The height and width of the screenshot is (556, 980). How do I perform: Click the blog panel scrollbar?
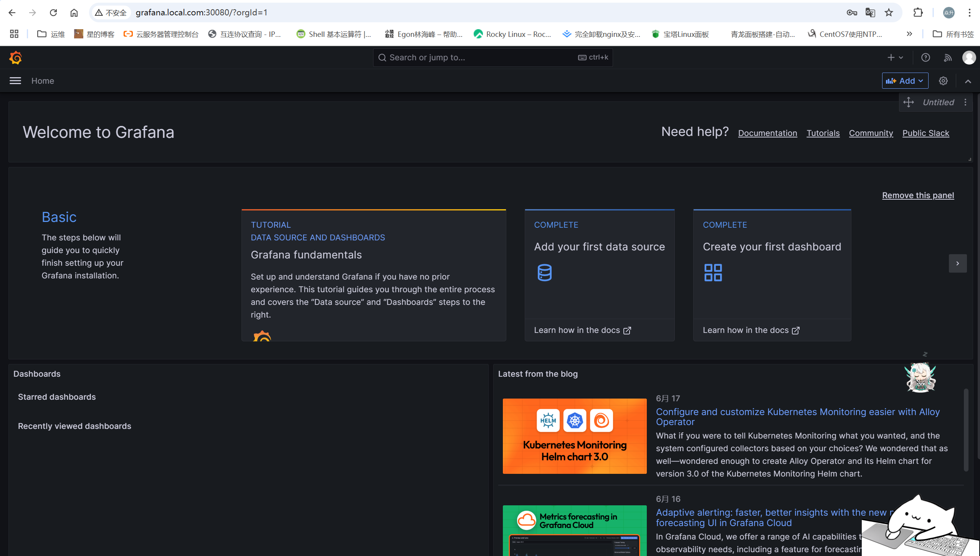click(966, 430)
